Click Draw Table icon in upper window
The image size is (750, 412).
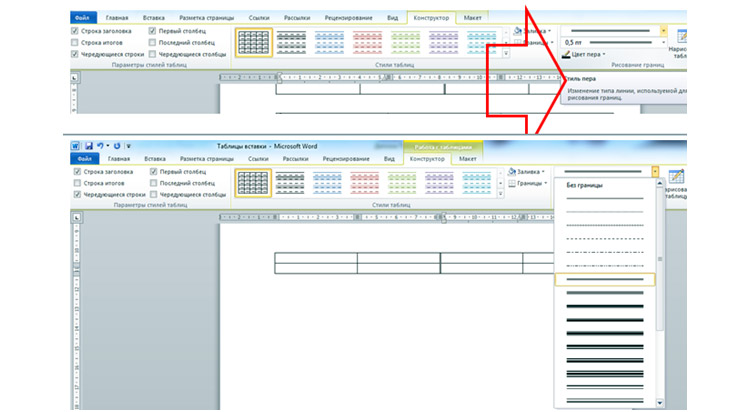tap(681, 36)
